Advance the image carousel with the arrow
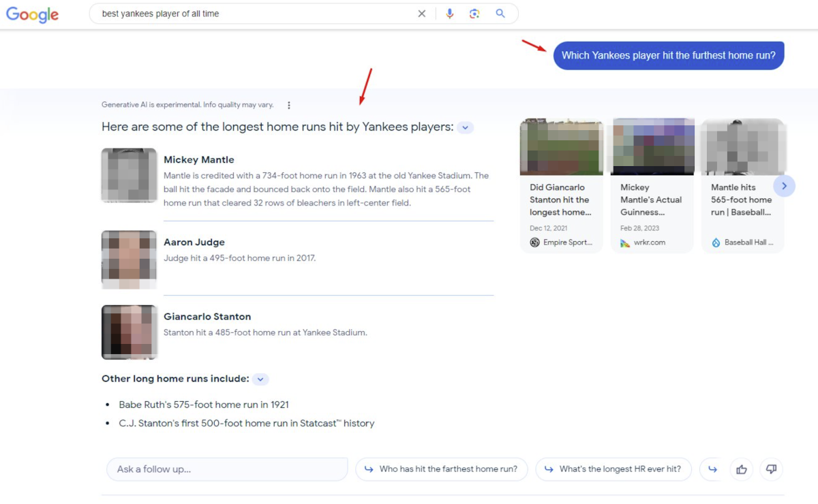The height and width of the screenshot is (504, 818). (x=785, y=185)
